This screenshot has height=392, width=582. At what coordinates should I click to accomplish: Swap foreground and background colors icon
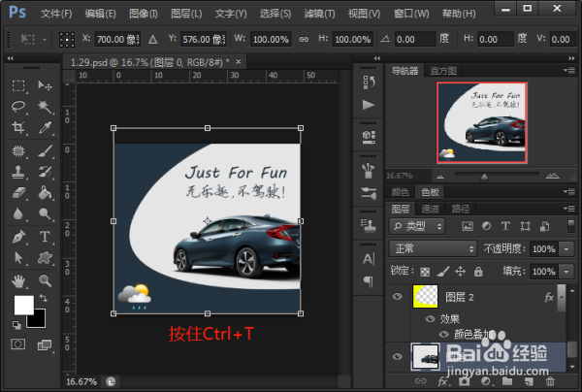[x=44, y=298]
